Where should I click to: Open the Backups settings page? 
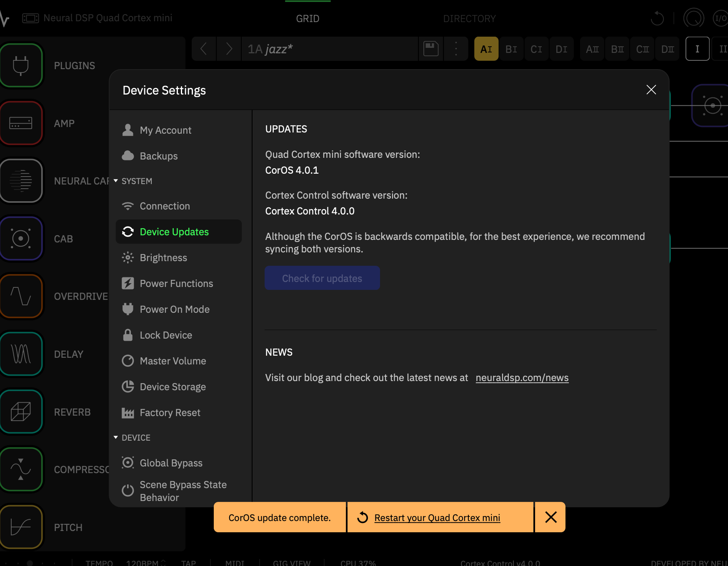(179, 156)
